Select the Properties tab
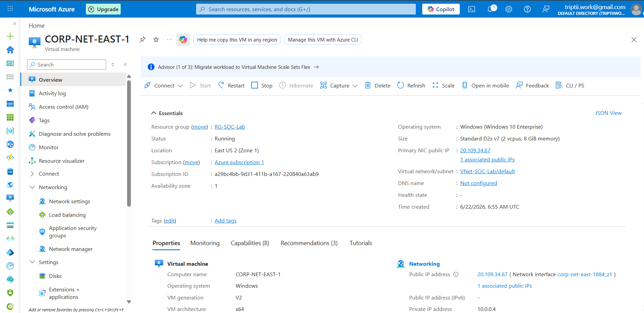This screenshot has width=644, height=313. coord(166,243)
